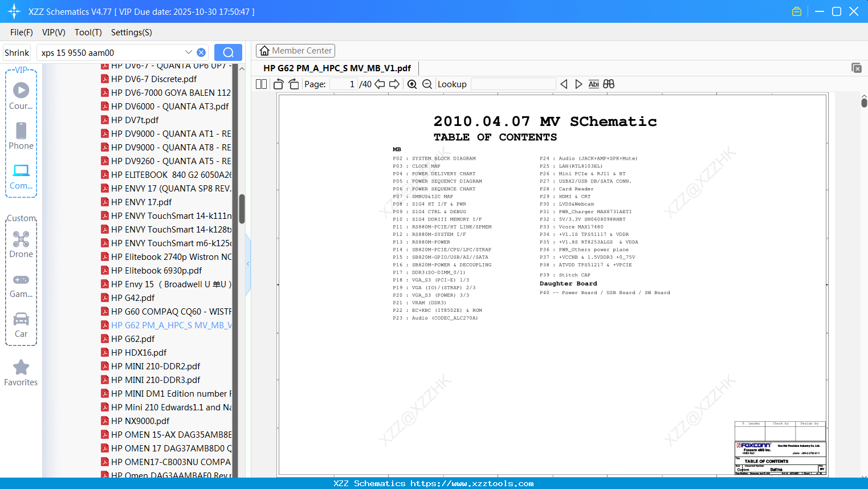The image size is (868, 489).
Task: Open the Game console category
Action: (x=21, y=285)
